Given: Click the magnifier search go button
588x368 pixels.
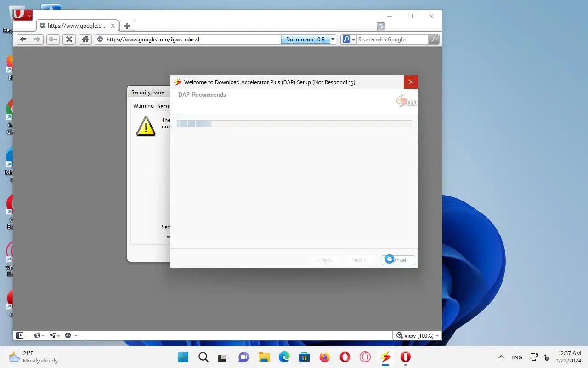Looking at the screenshot, I should [434, 40].
